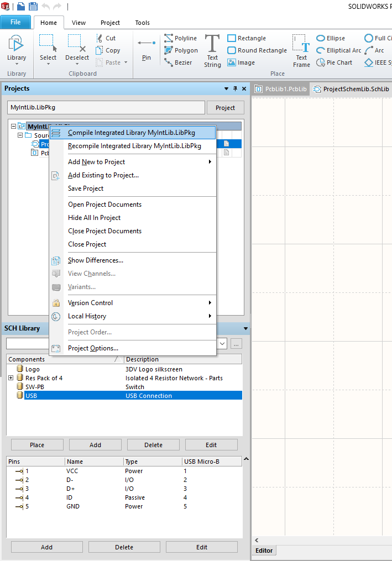Choose the Deselect tool
Image resolution: width=392 pixels, height=561 pixels.
(x=77, y=49)
